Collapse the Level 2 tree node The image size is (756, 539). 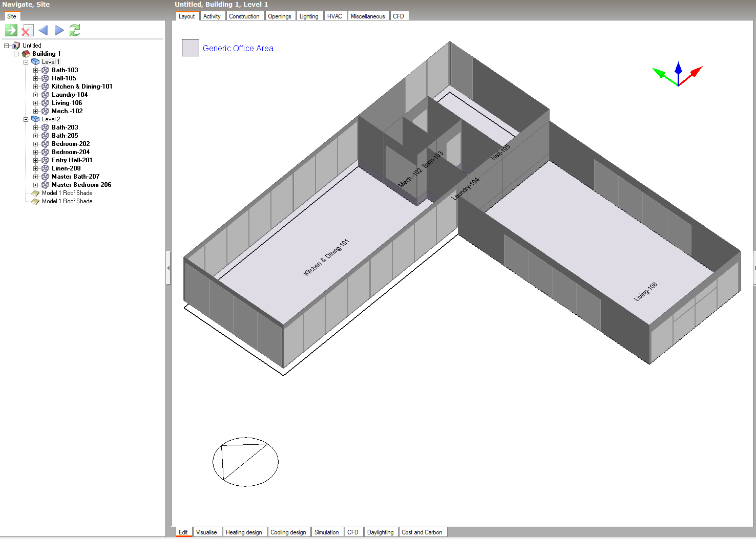[x=26, y=119]
